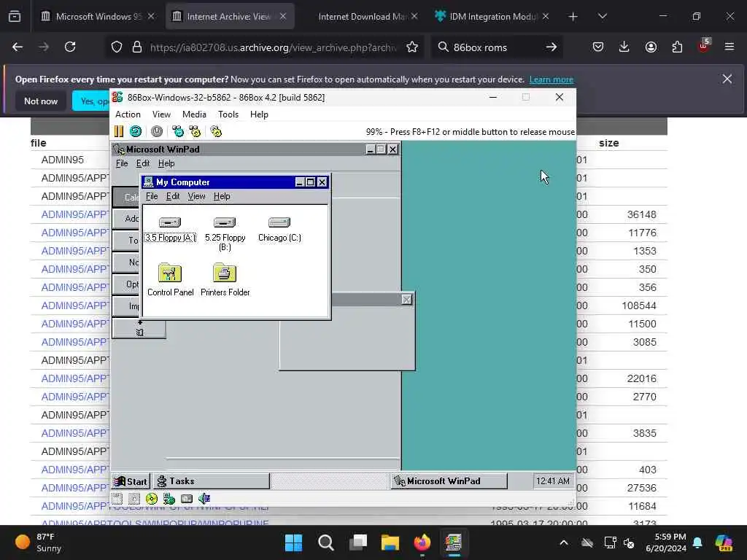
Task: Open Windows Start button on host taskbar
Action: tap(293, 542)
